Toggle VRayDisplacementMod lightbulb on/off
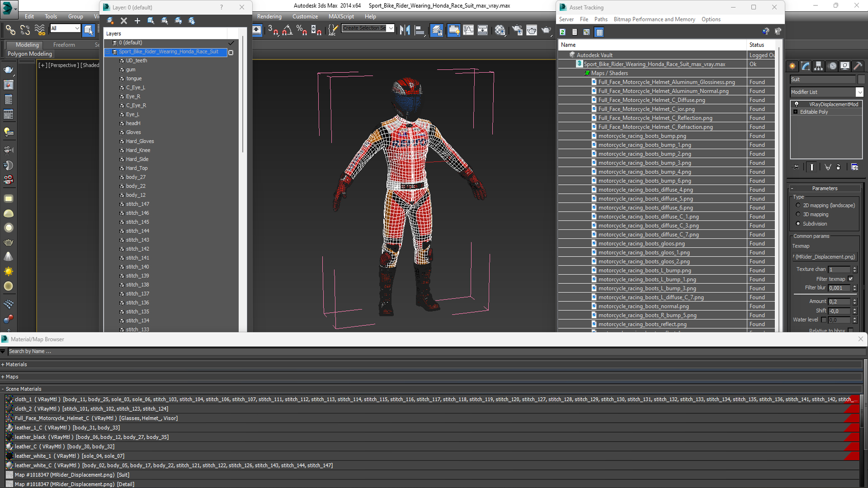The width and height of the screenshot is (868, 488). [797, 104]
